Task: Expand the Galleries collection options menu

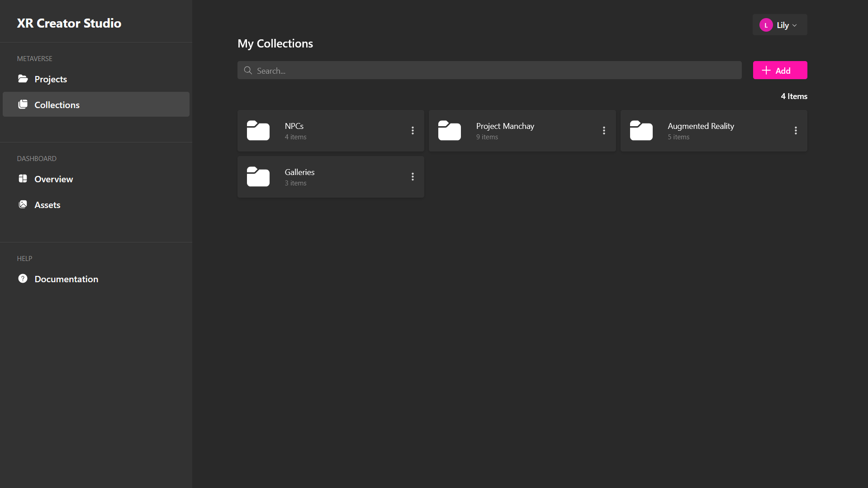Action: (x=413, y=177)
